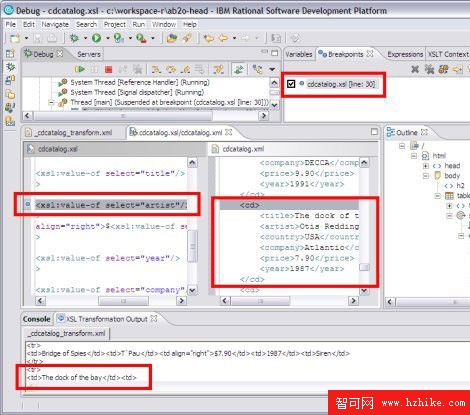Select cdcatalog.xsl line 30 breakpoint entry

[x=341, y=84]
